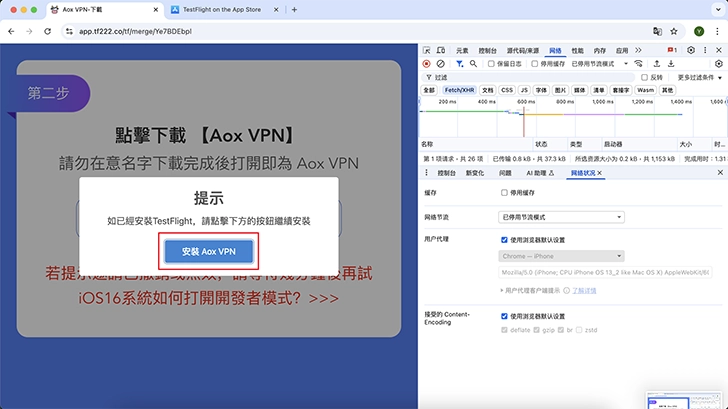Stop network recording with the red record icon
This screenshot has height=409, width=728.
(427, 63)
